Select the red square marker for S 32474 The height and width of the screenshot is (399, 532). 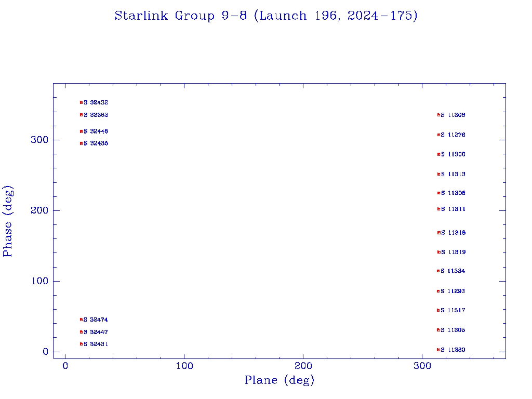coord(82,320)
